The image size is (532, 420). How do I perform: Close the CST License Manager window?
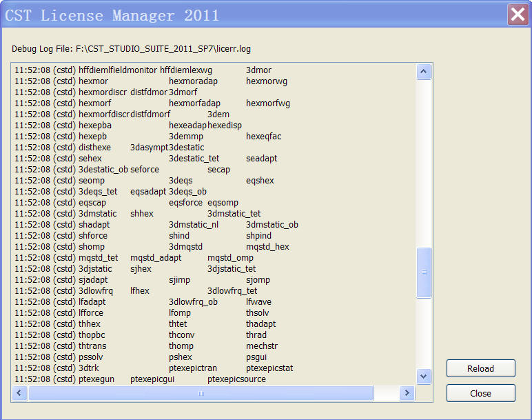point(518,14)
